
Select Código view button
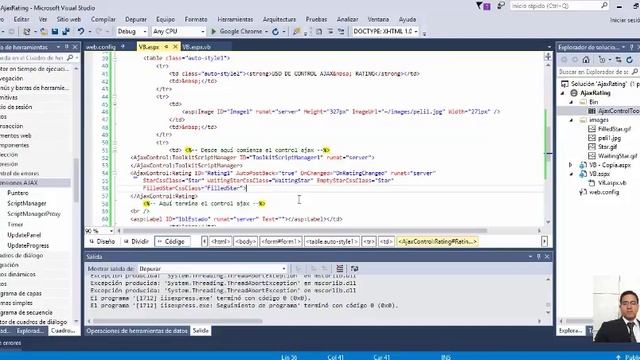pos(172,242)
